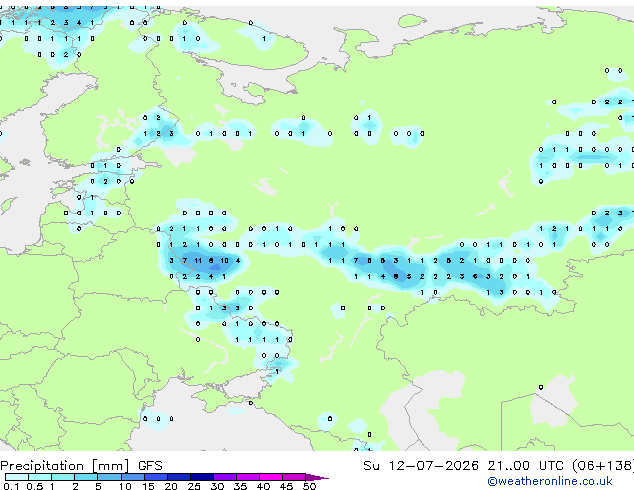
Task: Click the purple 30 to 35 legend swatch
Action: [x=225, y=477]
